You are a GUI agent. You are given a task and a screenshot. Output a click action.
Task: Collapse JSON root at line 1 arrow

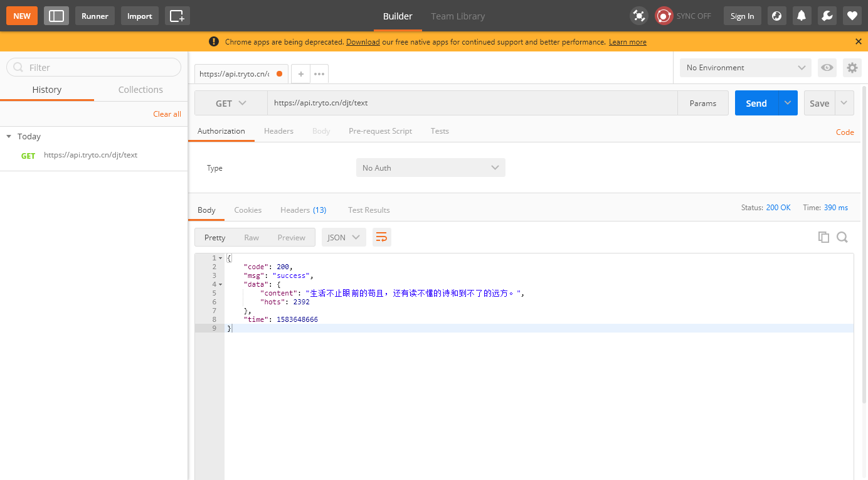tap(220, 258)
